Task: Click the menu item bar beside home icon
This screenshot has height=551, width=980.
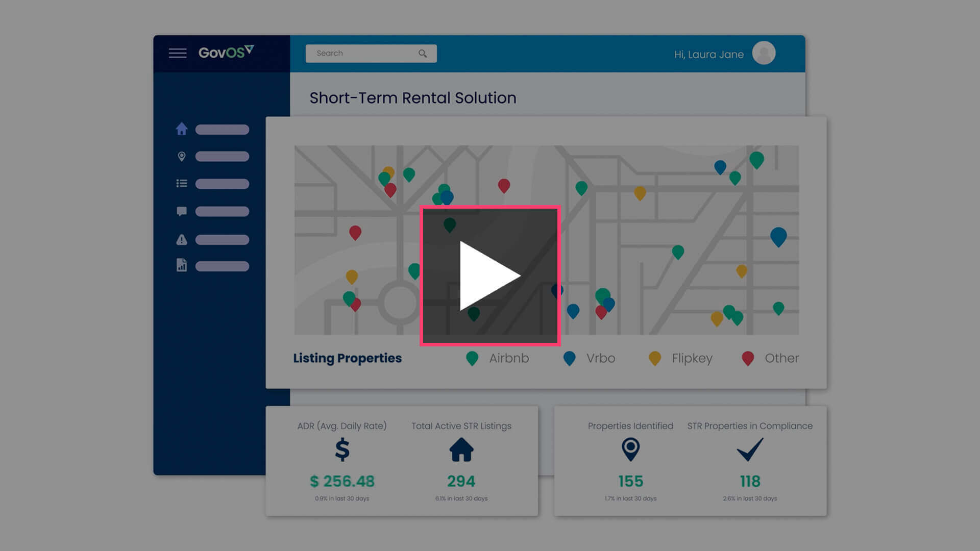Action: (x=222, y=130)
